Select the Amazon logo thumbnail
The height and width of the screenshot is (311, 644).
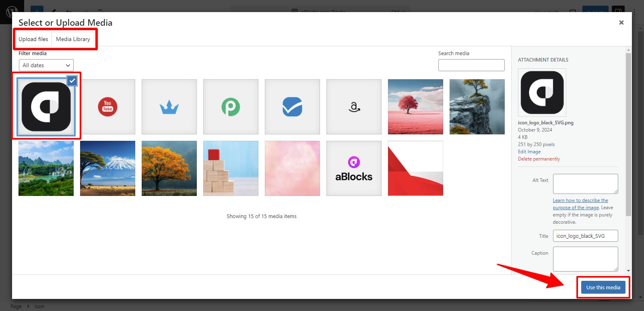(354, 107)
